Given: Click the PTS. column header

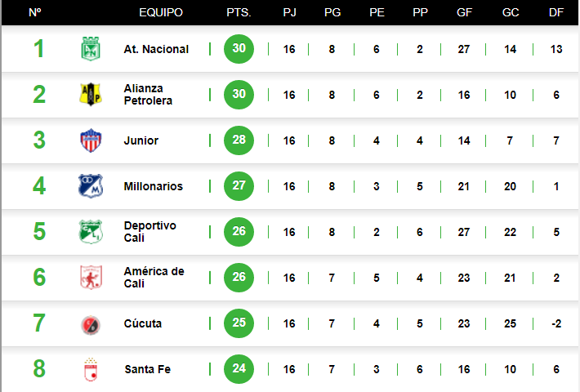Looking at the screenshot, I should [x=239, y=13].
